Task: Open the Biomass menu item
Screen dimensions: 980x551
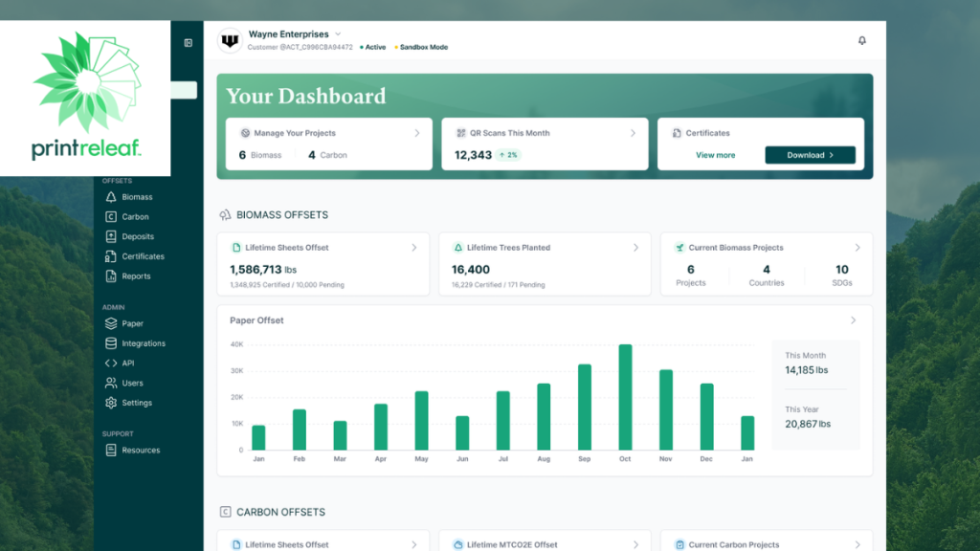Action: click(x=137, y=197)
